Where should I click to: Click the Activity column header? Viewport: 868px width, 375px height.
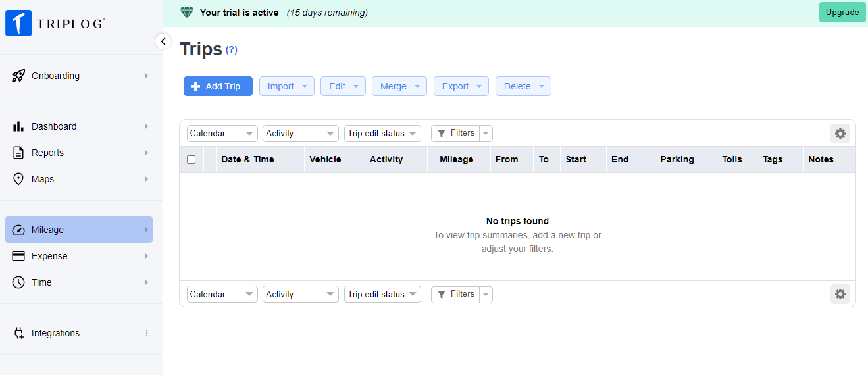pos(396,159)
